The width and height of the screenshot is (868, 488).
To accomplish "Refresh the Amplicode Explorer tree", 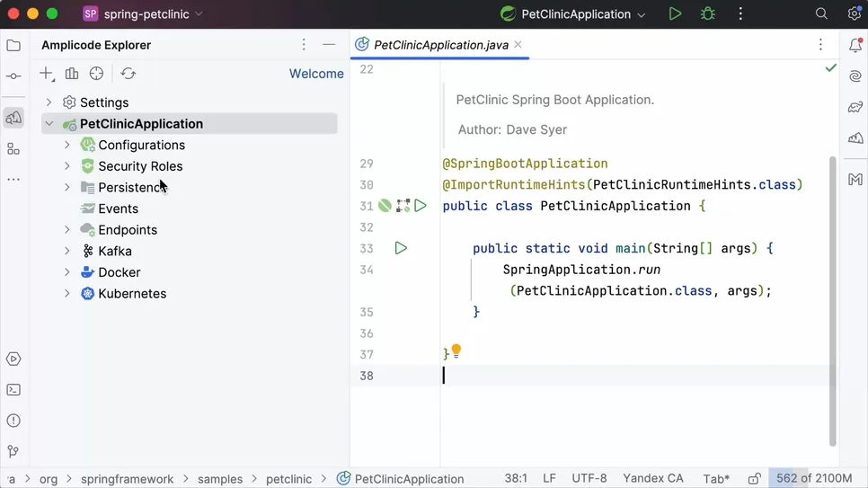I will (x=128, y=74).
